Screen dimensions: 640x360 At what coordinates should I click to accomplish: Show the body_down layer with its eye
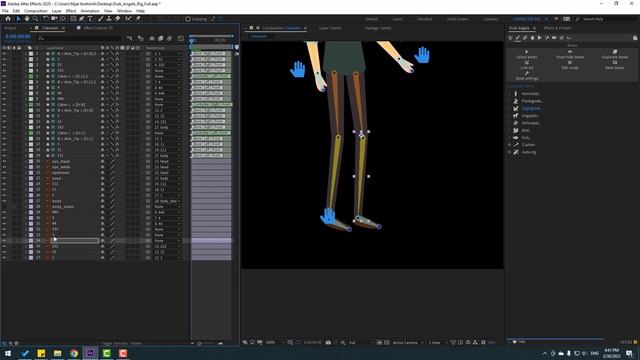pyautogui.click(x=4, y=207)
